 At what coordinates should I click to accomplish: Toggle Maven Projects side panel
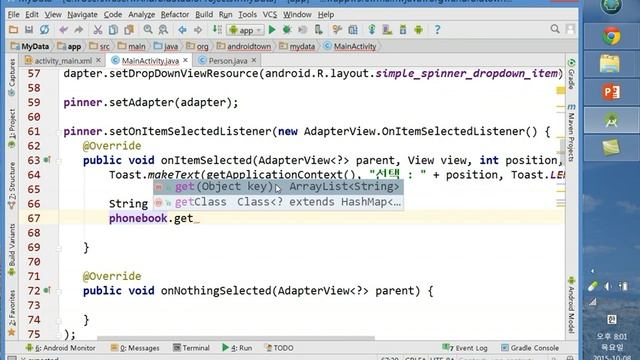coord(571,132)
